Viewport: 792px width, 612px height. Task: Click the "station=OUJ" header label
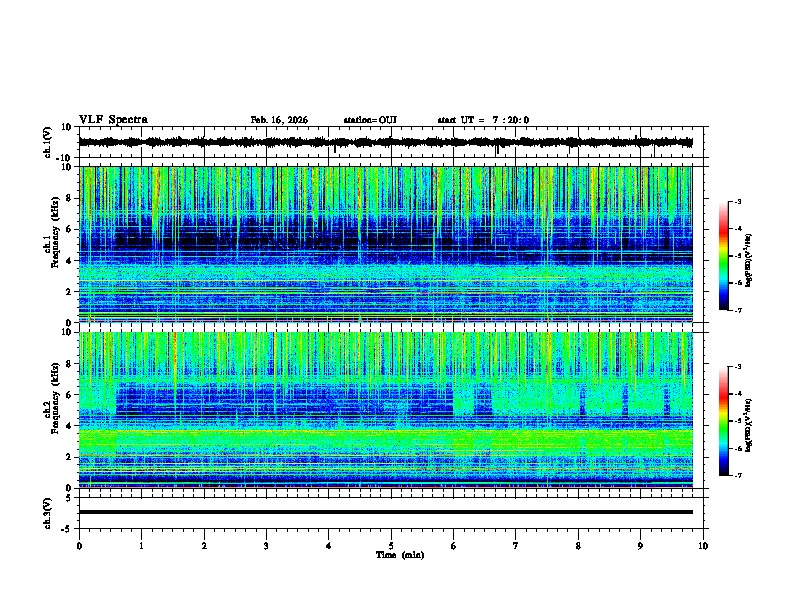pyautogui.click(x=370, y=120)
